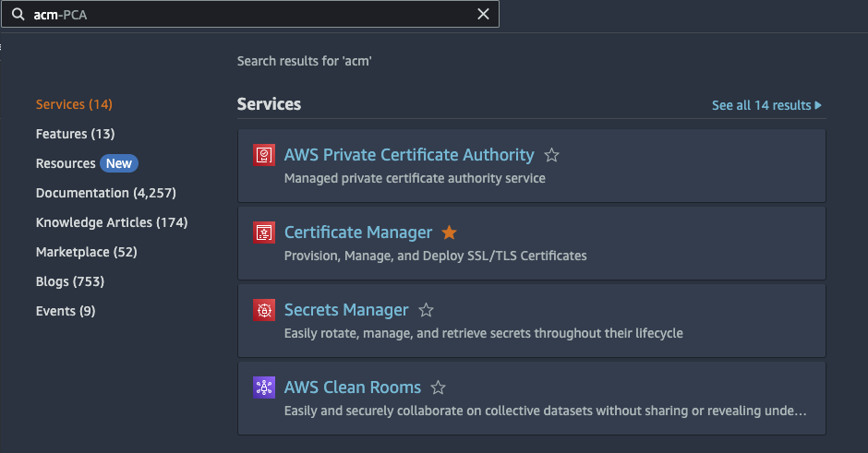Add AWS Clean Rooms to favorites
The height and width of the screenshot is (453, 868).
(x=439, y=387)
